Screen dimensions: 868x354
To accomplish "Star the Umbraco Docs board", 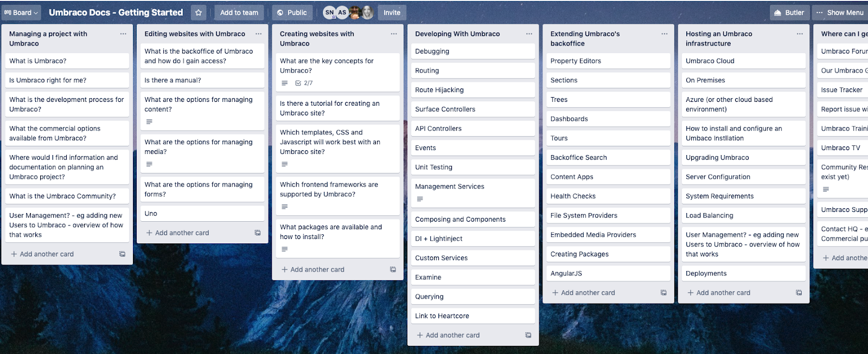I will pyautogui.click(x=199, y=12).
